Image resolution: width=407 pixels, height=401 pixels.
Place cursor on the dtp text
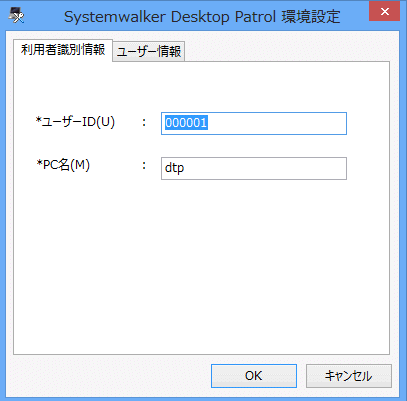(x=174, y=168)
